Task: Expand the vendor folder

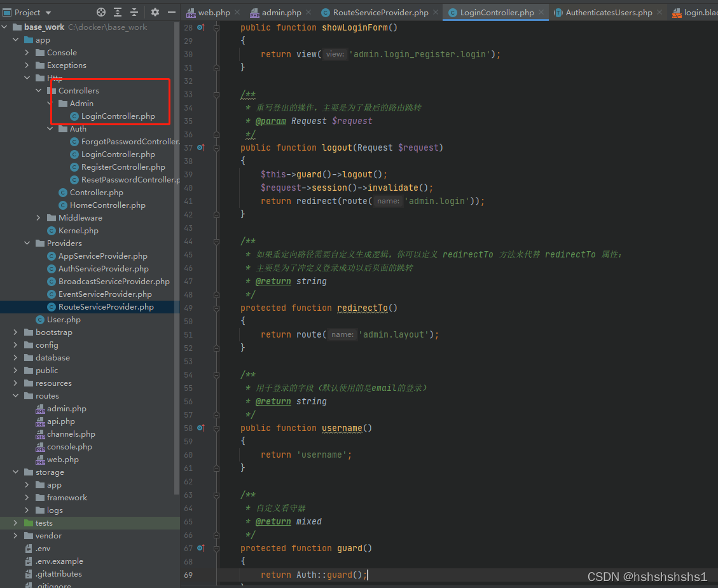Action: (15, 536)
